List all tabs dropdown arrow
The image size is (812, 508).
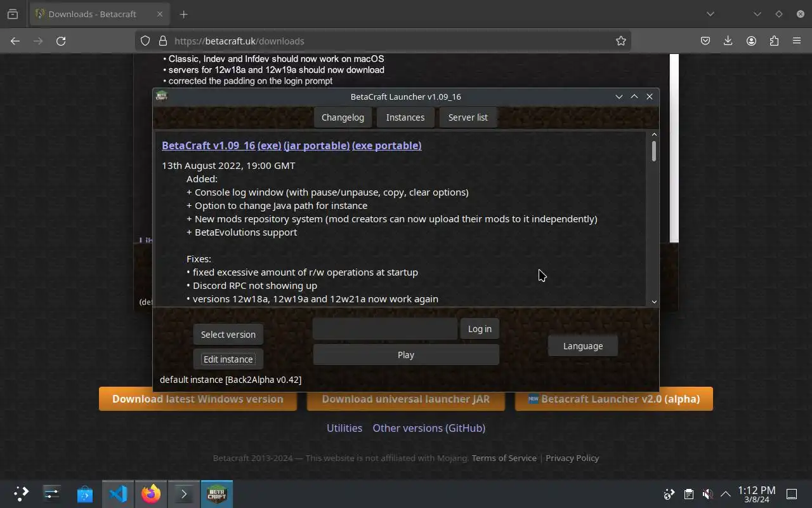click(x=710, y=14)
